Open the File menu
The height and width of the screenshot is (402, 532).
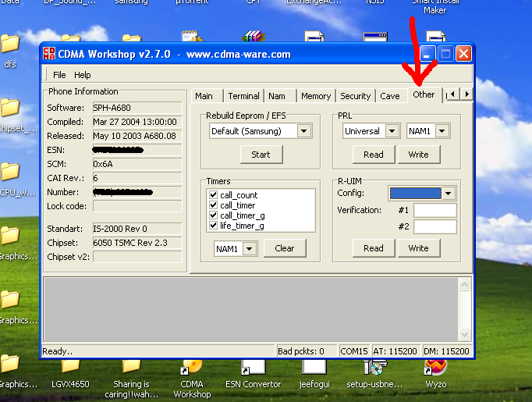pos(59,75)
